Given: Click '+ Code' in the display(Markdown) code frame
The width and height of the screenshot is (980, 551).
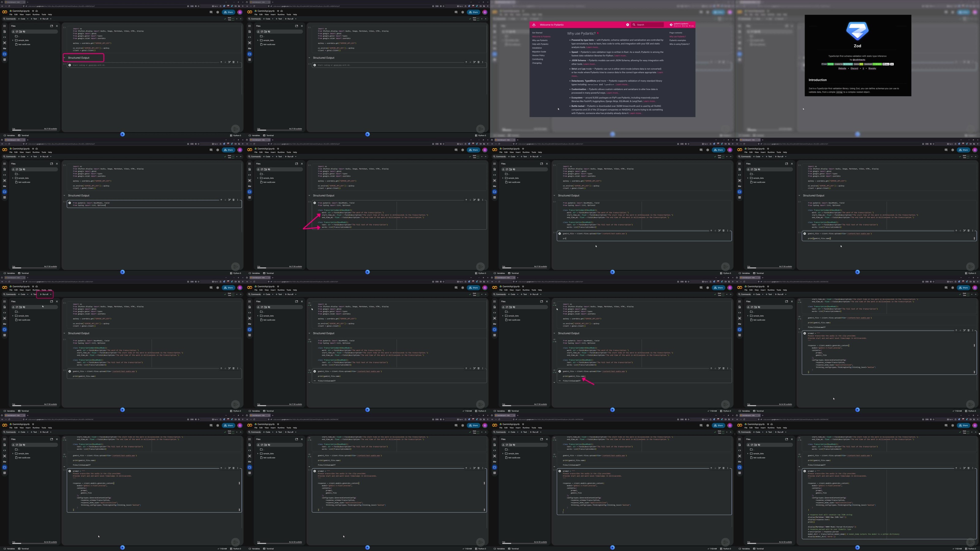Looking at the screenshot, I should click(757, 432).
